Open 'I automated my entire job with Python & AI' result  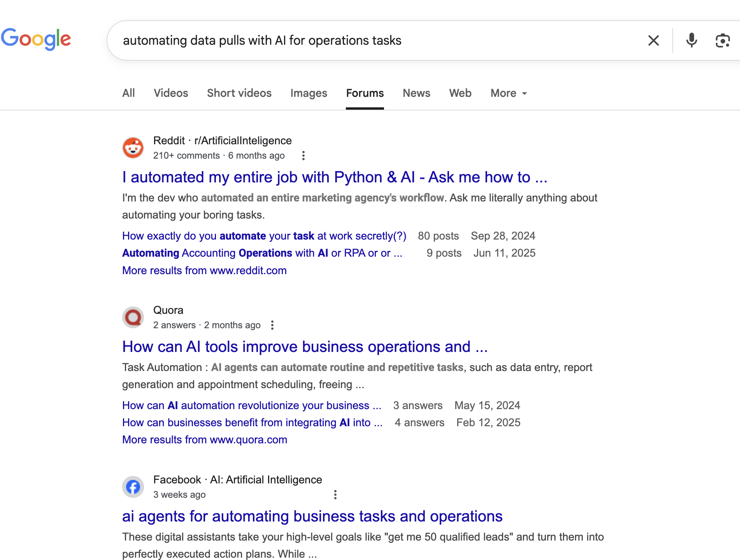pos(335,177)
